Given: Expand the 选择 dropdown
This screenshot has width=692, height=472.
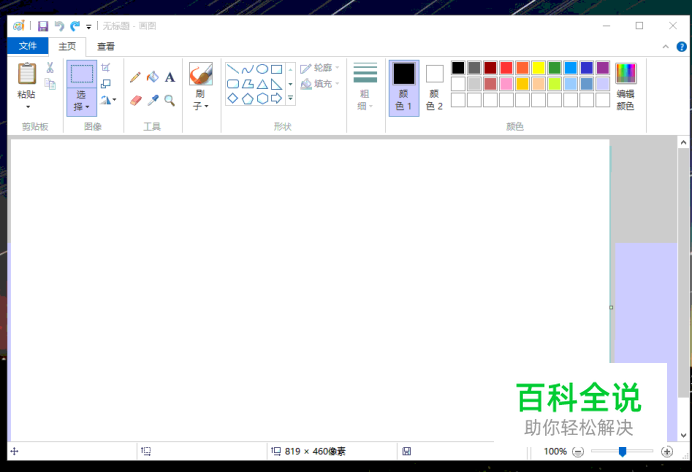Looking at the screenshot, I should click(x=82, y=101).
